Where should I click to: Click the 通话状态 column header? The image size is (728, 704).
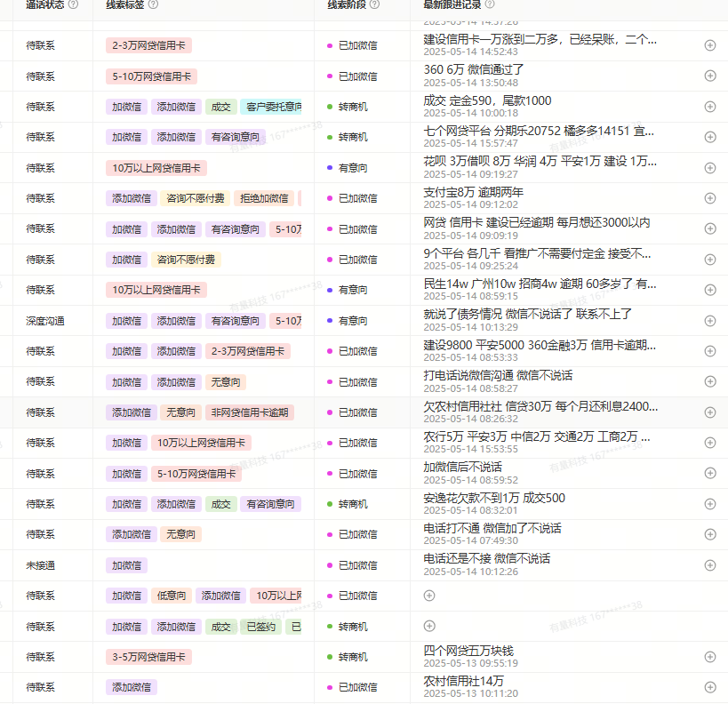tap(45, 4)
